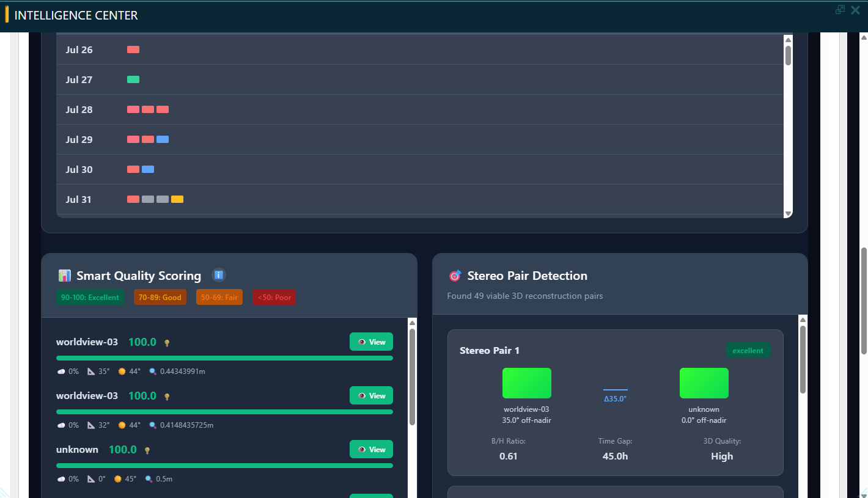The width and height of the screenshot is (868, 498).
Task: Select the 70-89: Good quality badge
Action: (x=160, y=298)
